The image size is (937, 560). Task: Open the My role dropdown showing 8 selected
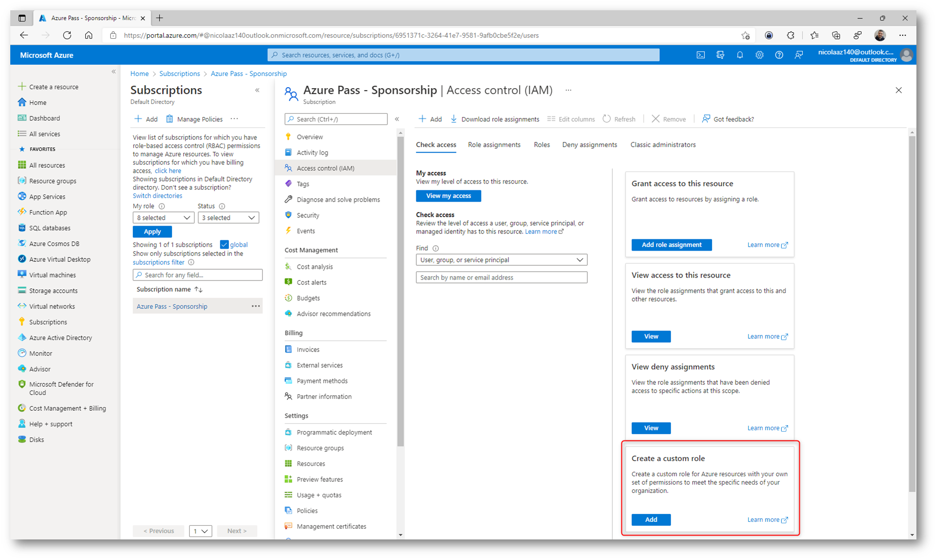pyautogui.click(x=163, y=217)
